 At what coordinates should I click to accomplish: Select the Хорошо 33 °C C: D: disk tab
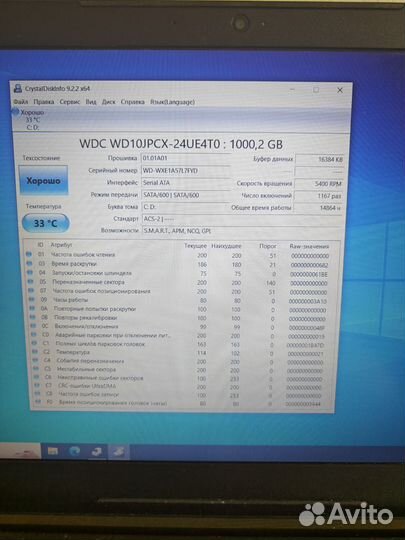[x=29, y=120]
